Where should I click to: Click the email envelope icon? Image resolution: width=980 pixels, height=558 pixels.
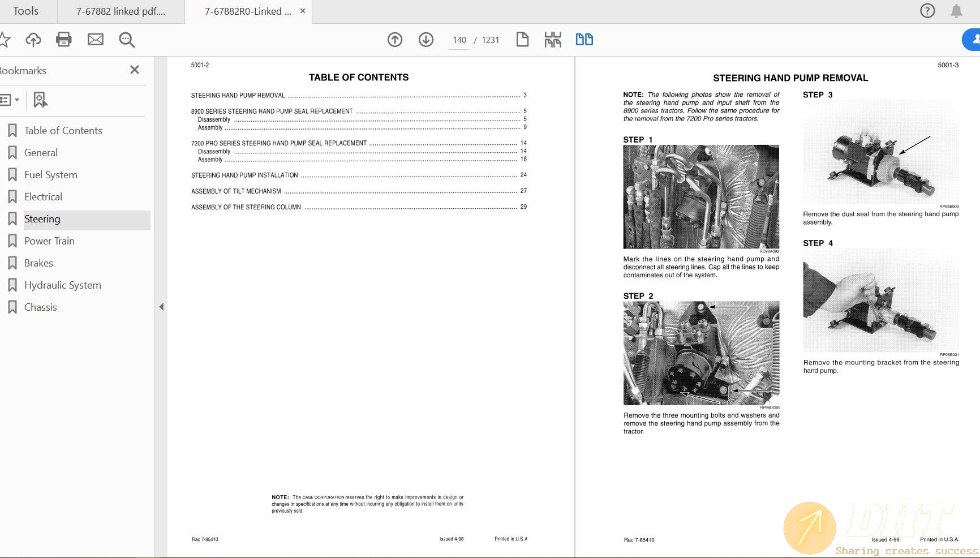96,40
